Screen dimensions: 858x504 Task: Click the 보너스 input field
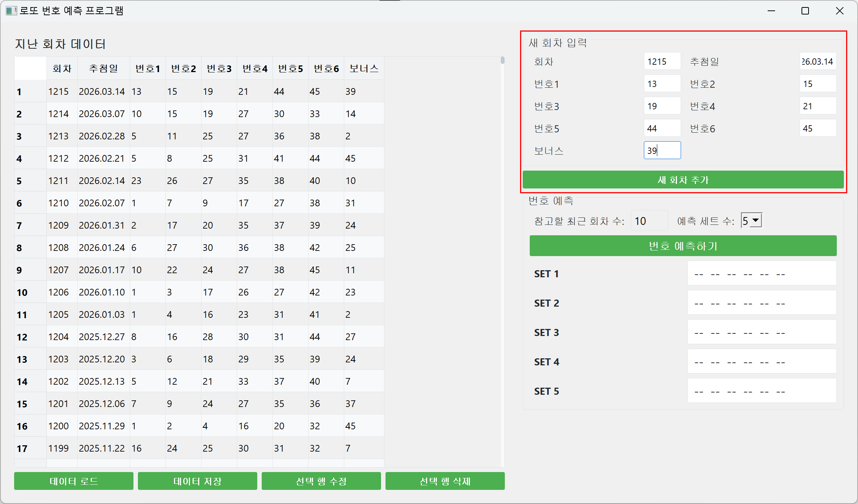(x=662, y=151)
